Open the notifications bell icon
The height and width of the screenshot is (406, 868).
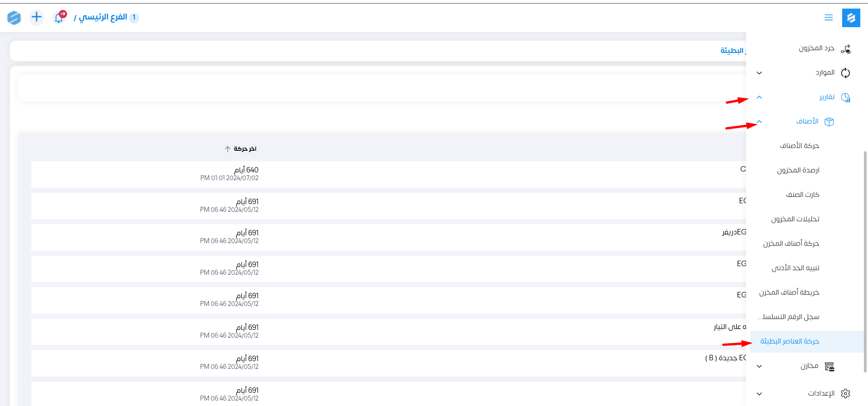[x=59, y=18]
